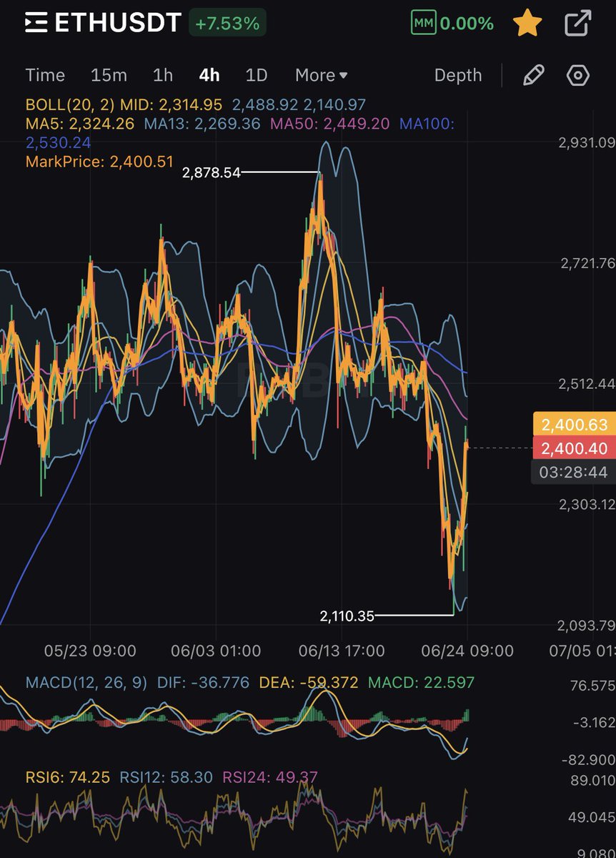Tap the MA13: 2,269.36 label
This screenshot has height=858, width=616.
click(201, 124)
